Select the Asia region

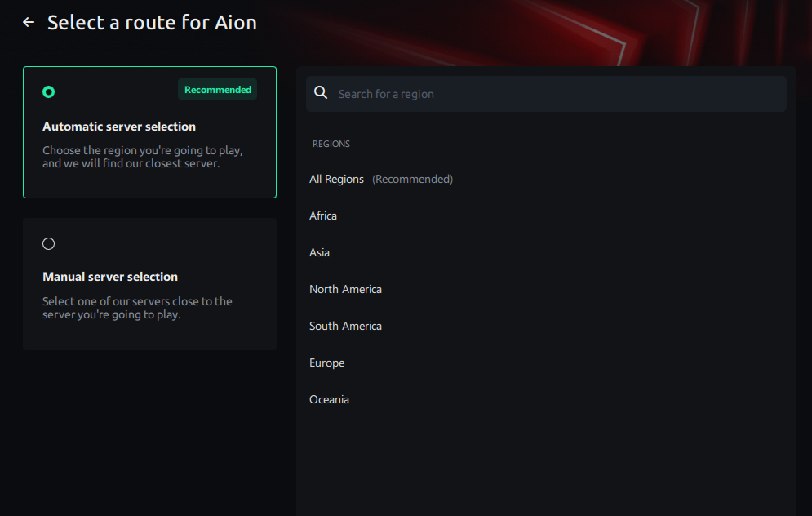(319, 252)
